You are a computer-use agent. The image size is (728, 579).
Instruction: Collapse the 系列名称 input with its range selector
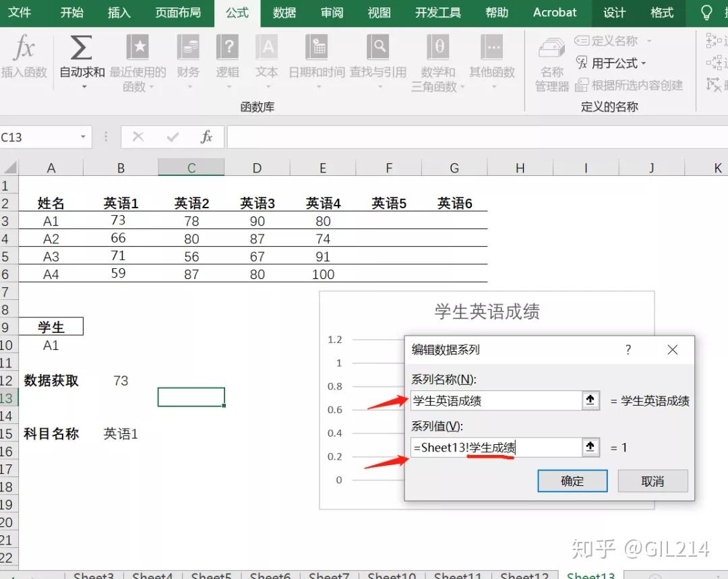click(590, 400)
